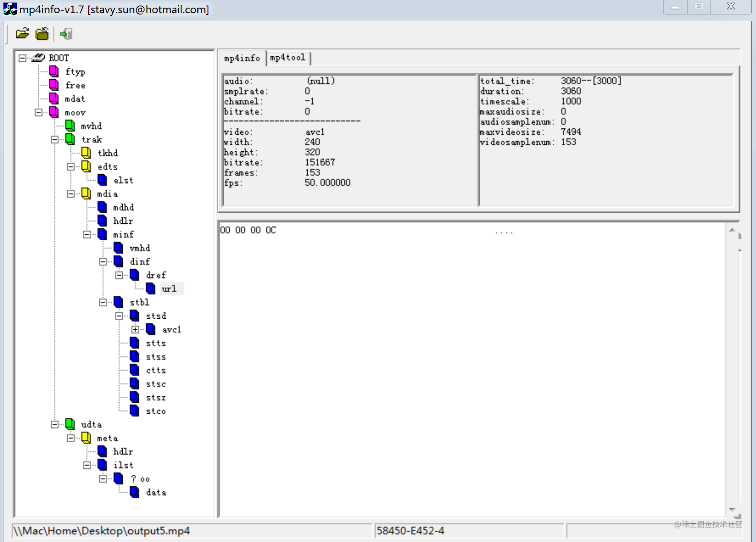Collapse the '? oo' node
The height and width of the screenshot is (542, 756).
tap(103, 479)
